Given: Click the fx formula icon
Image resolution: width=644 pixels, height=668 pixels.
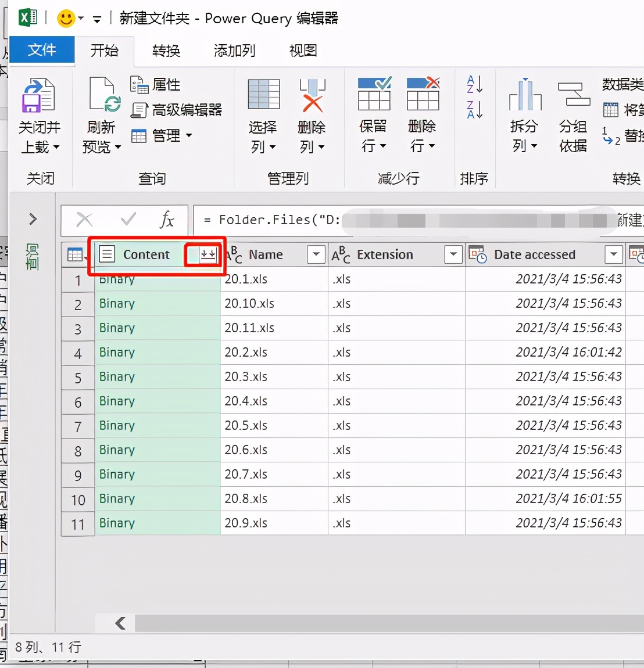Looking at the screenshot, I should [x=167, y=220].
